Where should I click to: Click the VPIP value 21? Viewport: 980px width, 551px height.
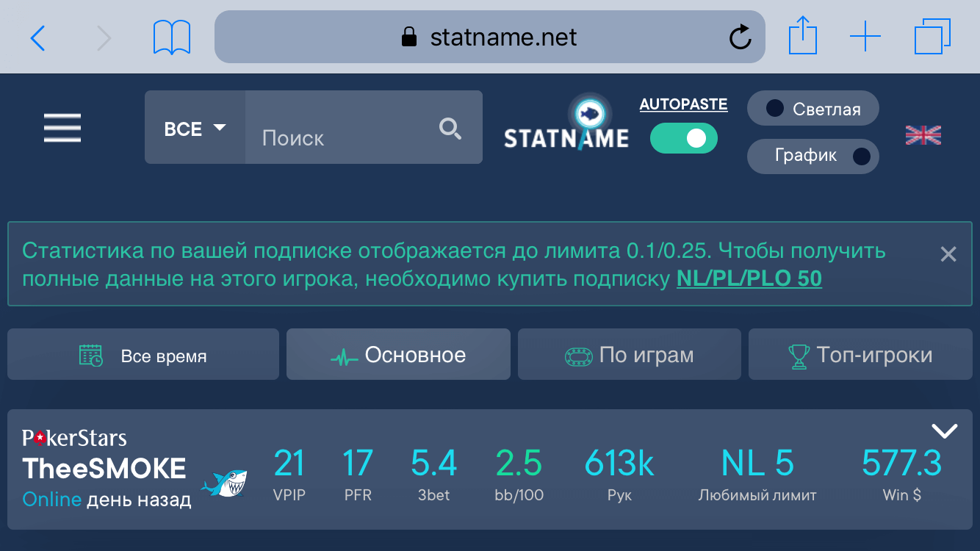pos(289,464)
